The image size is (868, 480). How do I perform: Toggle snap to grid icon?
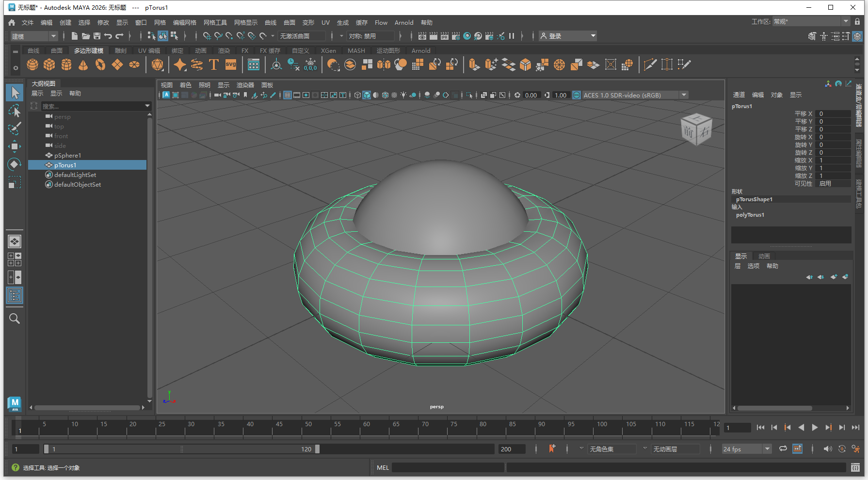pyautogui.click(x=207, y=36)
